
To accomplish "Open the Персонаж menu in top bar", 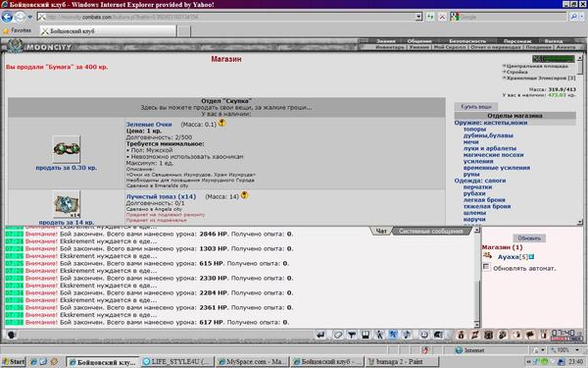I will pyautogui.click(x=517, y=41).
